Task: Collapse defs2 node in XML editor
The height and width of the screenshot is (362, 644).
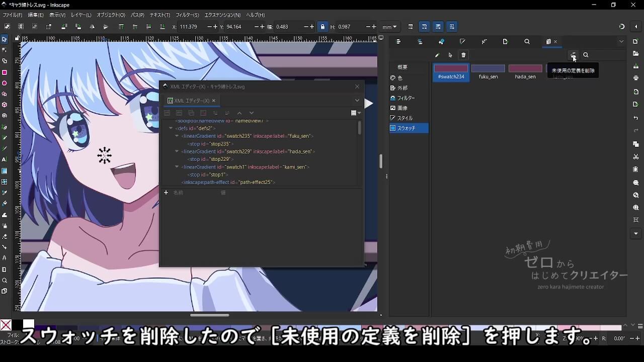Action: click(171, 128)
